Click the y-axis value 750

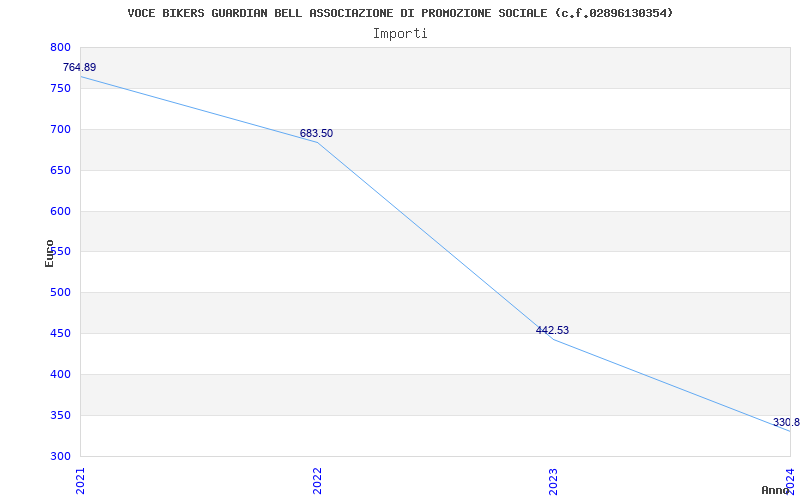click(x=60, y=88)
